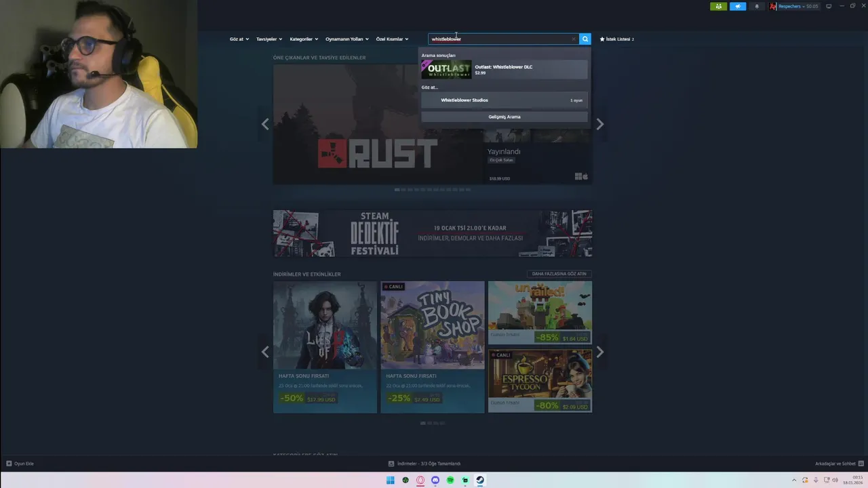
Task: Click the blue magnifier search button
Action: (585, 39)
